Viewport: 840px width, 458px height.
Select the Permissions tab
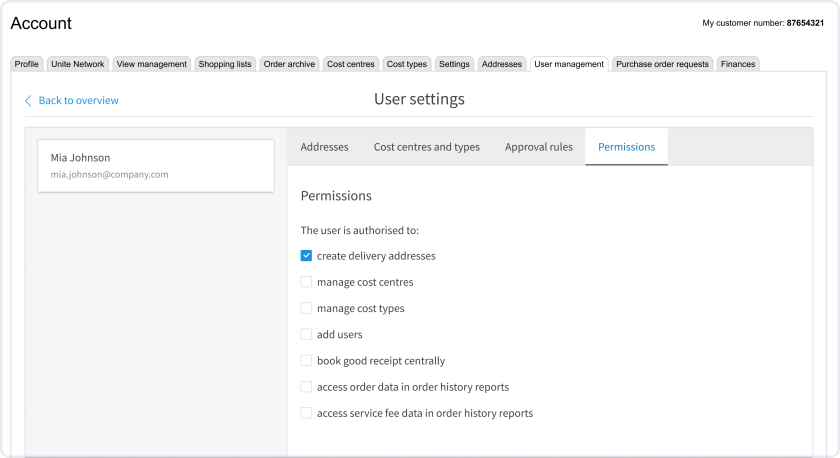[626, 147]
